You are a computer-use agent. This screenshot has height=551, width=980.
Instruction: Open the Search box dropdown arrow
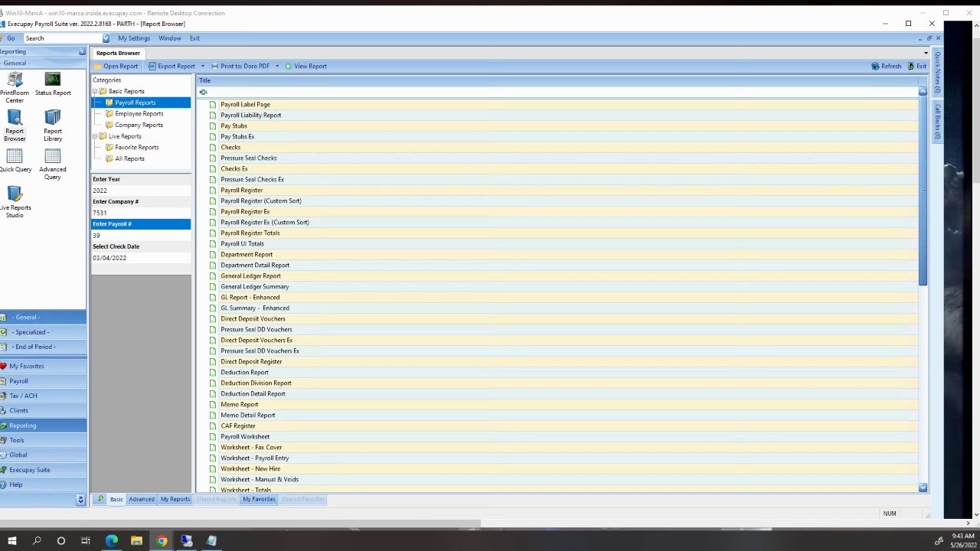pos(106,38)
